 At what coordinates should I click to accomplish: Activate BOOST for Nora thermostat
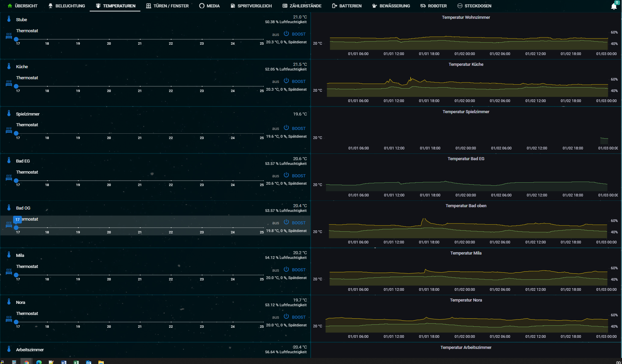(x=299, y=317)
